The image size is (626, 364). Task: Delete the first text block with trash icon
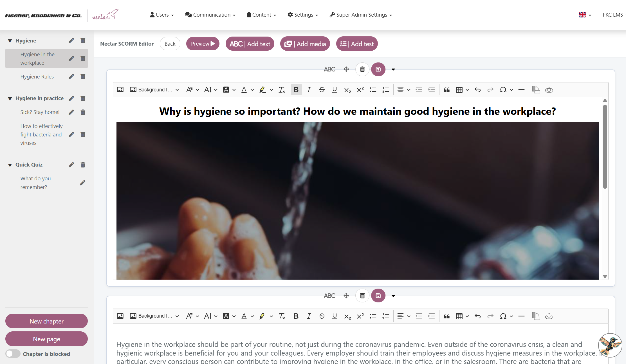click(362, 69)
